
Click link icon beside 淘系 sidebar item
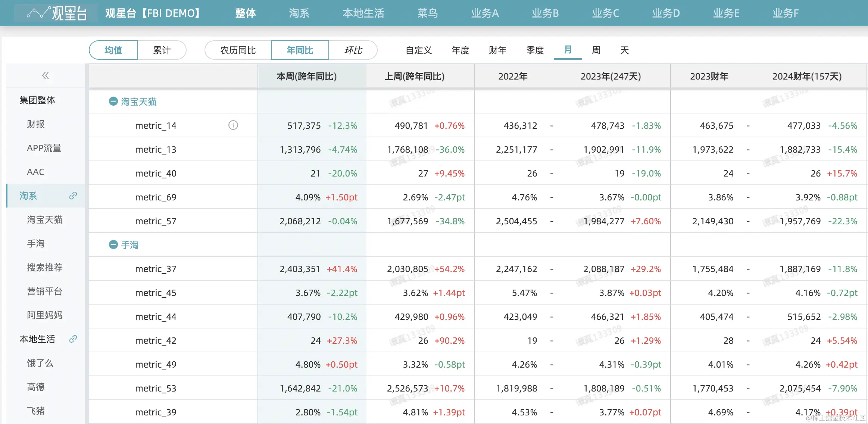(73, 196)
